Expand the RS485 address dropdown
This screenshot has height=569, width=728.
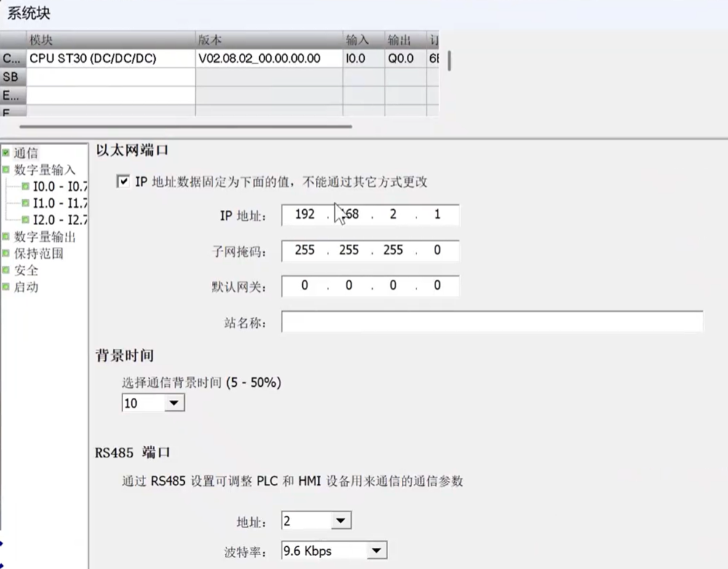[x=340, y=521]
